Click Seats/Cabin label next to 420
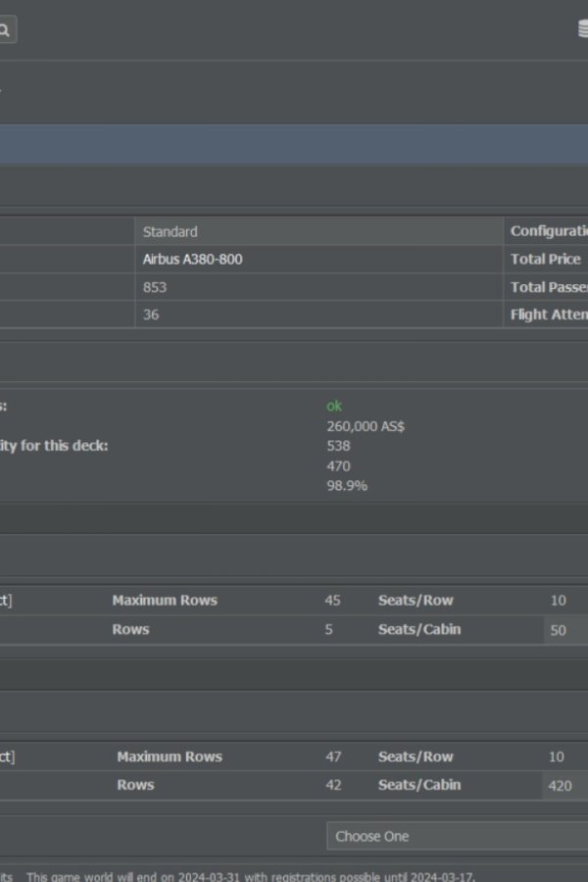The height and width of the screenshot is (882, 588). click(x=419, y=785)
